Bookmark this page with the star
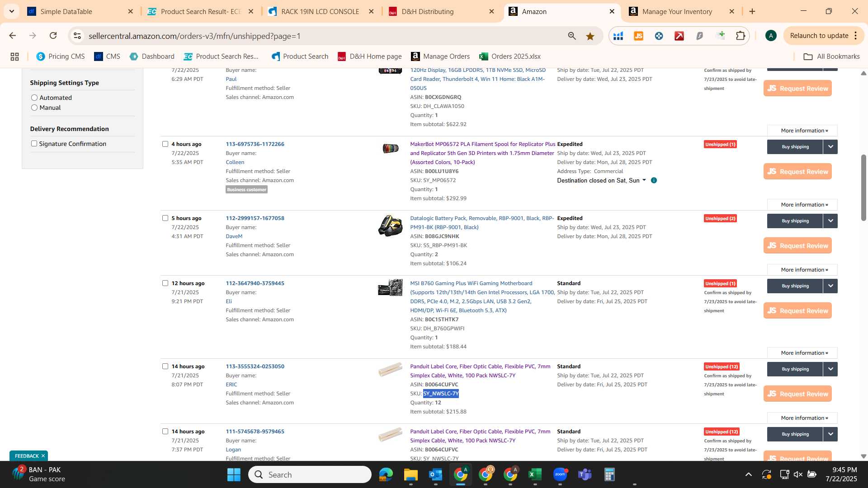868x488 pixels. pos(590,36)
